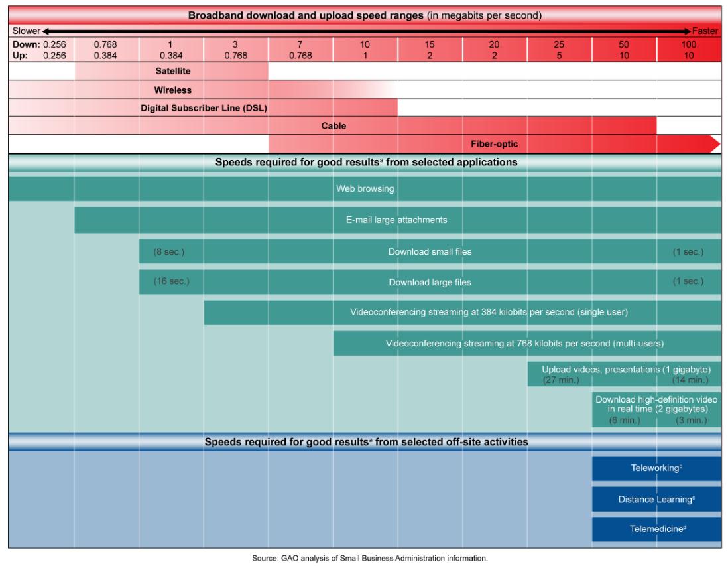Click the '(27 min.)' value
Viewport: 728px width, 566px height.
pos(561,380)
